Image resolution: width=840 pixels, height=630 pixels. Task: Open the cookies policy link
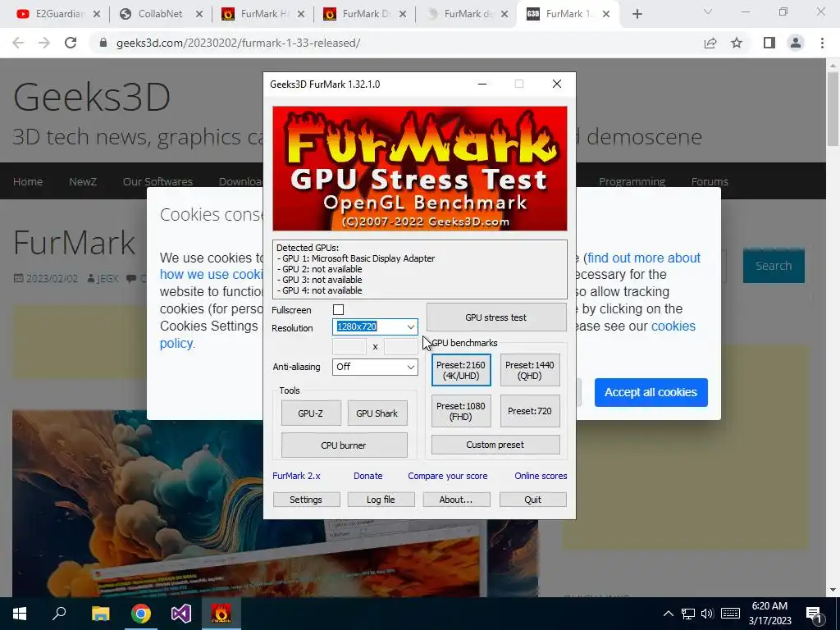click(x=673, y=326)
